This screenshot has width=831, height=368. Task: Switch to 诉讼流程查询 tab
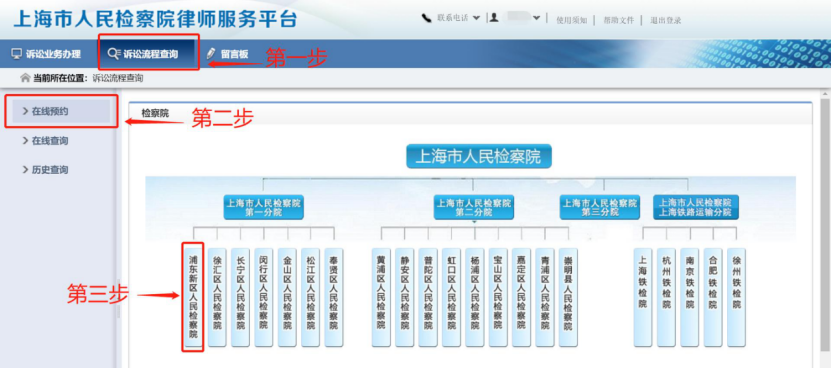149,53
